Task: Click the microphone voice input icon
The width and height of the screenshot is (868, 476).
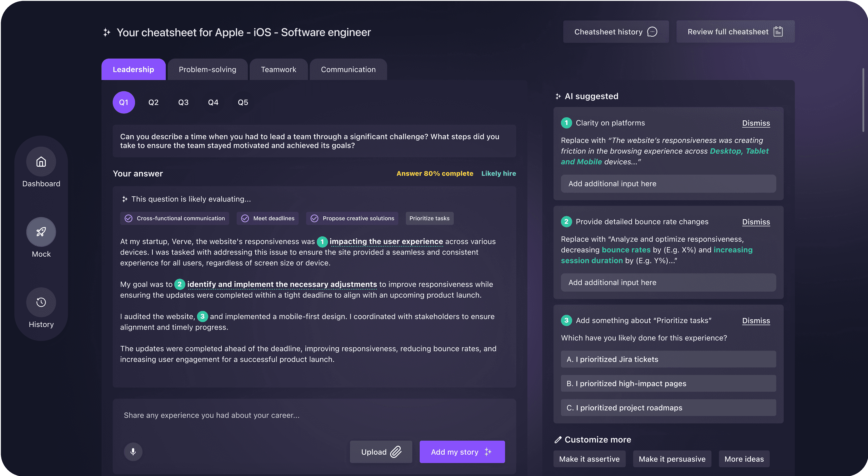Action: coord(133,451)
